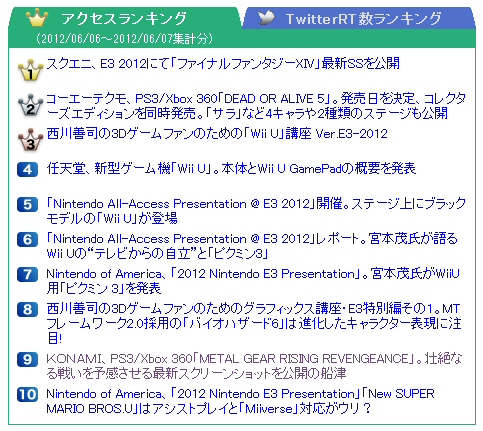Open the DEAD OR ALIVE 5 article link
Viewport: 483px width, 431px height.
point(256,106)
